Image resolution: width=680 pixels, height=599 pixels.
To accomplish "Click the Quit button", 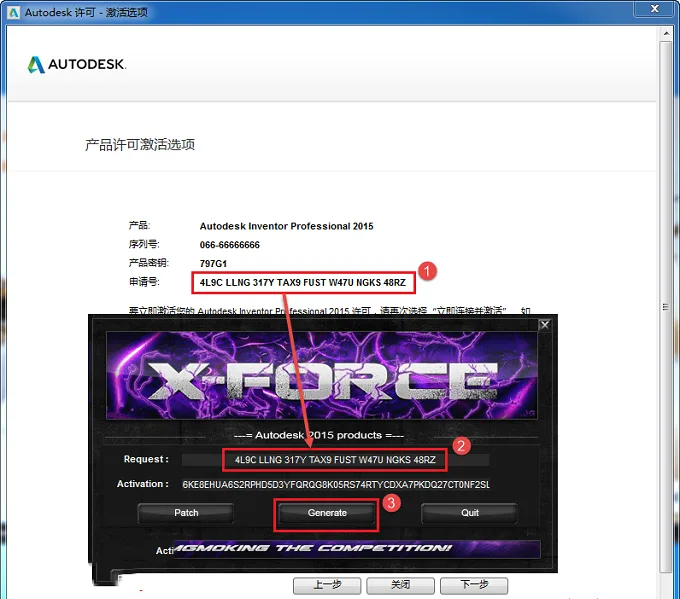I will (x=469, y=513).
